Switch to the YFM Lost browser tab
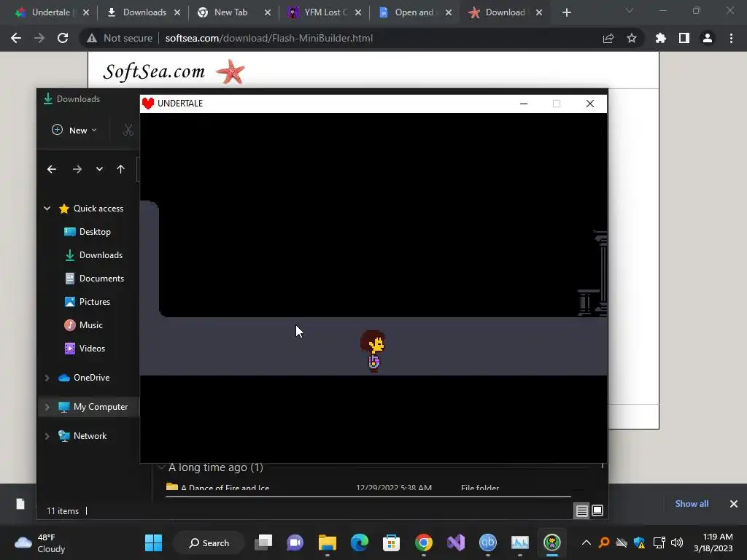The width and height of the screenshot is (747, 560). [x=324, y=12]
